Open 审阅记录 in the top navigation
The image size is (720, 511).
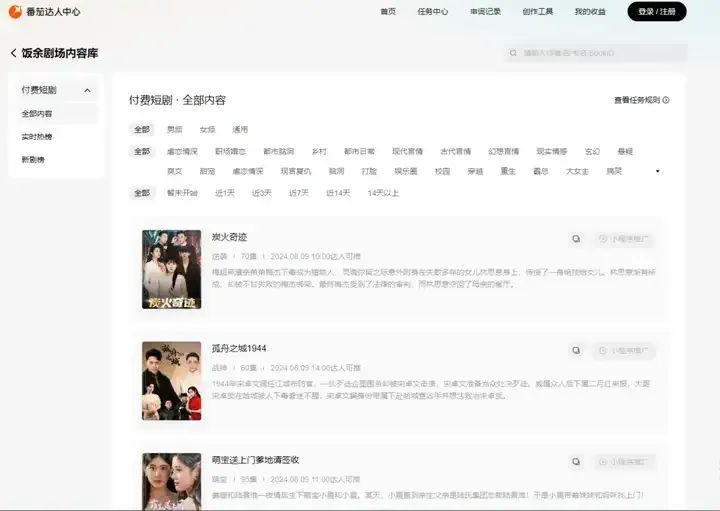[485, 11]
